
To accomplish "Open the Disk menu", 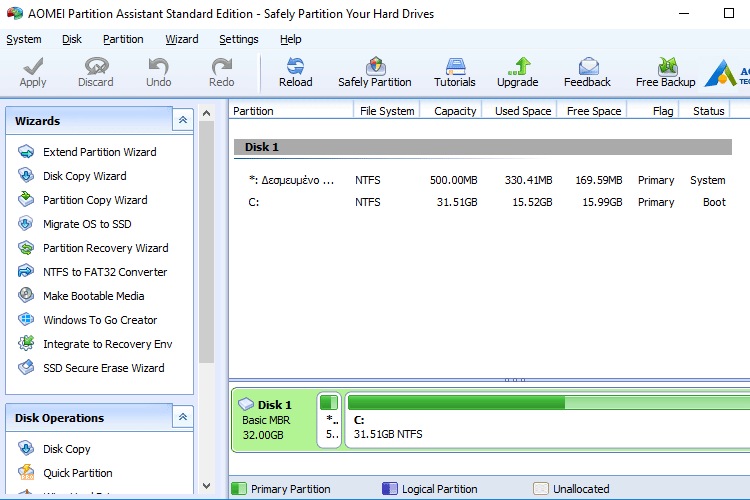I will pos(72,39).
